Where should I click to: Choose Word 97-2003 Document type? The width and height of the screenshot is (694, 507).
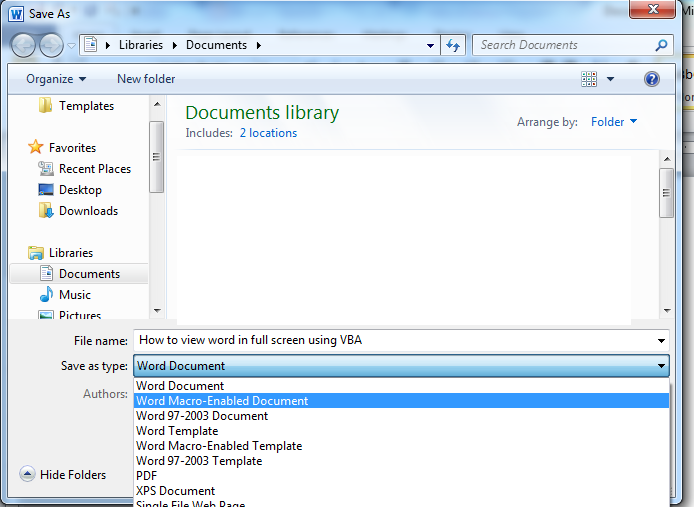coord(401,416)
